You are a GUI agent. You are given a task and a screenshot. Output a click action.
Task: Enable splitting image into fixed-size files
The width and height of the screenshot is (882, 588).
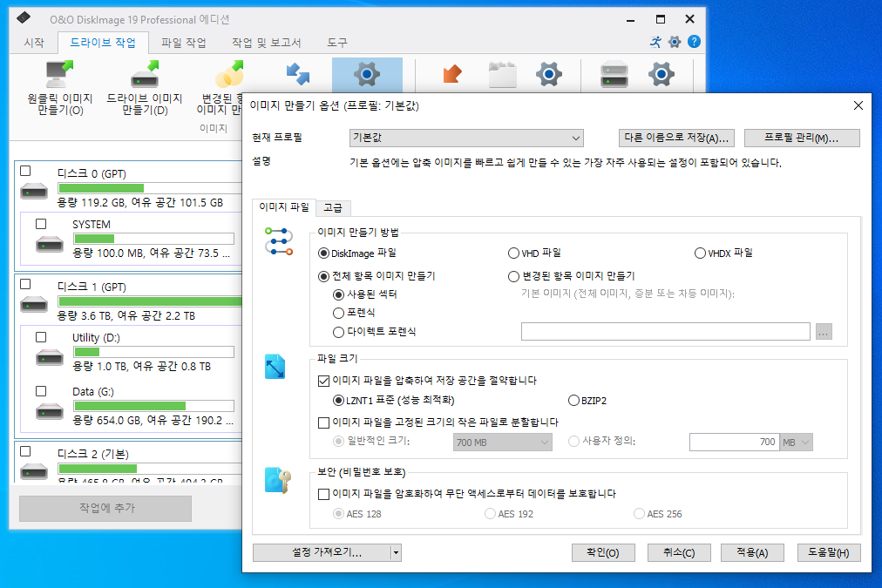pos(323,422)
